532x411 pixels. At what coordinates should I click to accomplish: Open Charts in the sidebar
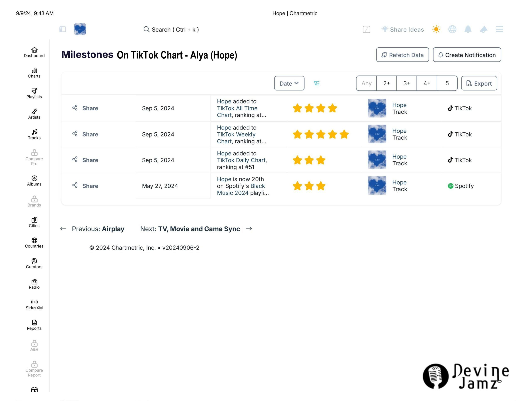tap(34, 73)
